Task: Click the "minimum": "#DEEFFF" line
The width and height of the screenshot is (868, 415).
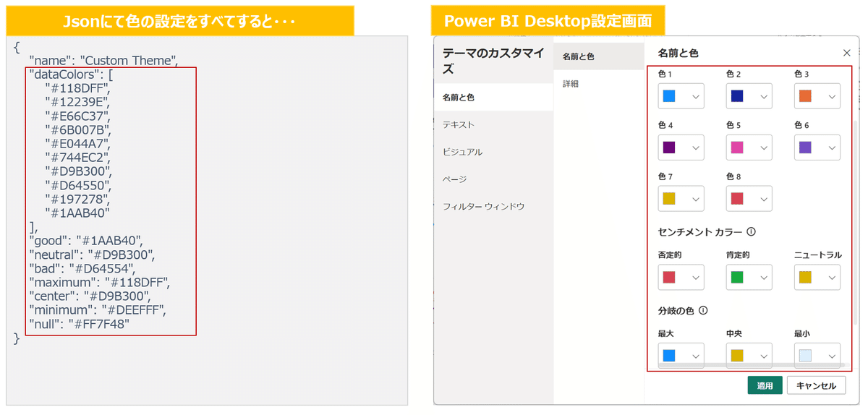Action: [x=98, y=310]
